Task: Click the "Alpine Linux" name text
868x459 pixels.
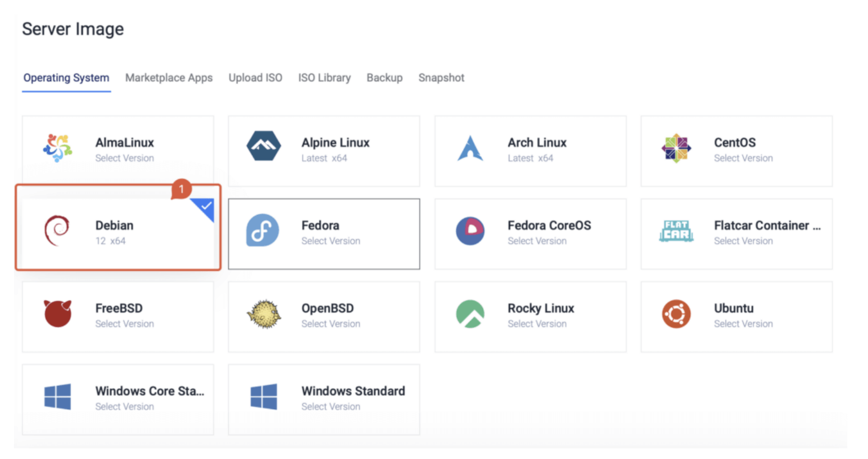Action: pyautogui.click(x=336, y=143)
